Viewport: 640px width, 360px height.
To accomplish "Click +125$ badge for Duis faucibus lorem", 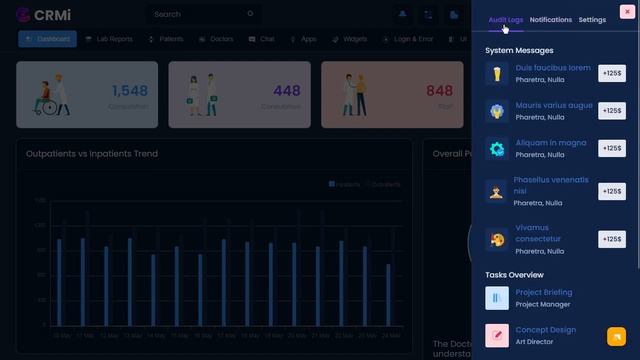I will pyautogui.click(x=612, y=73).
